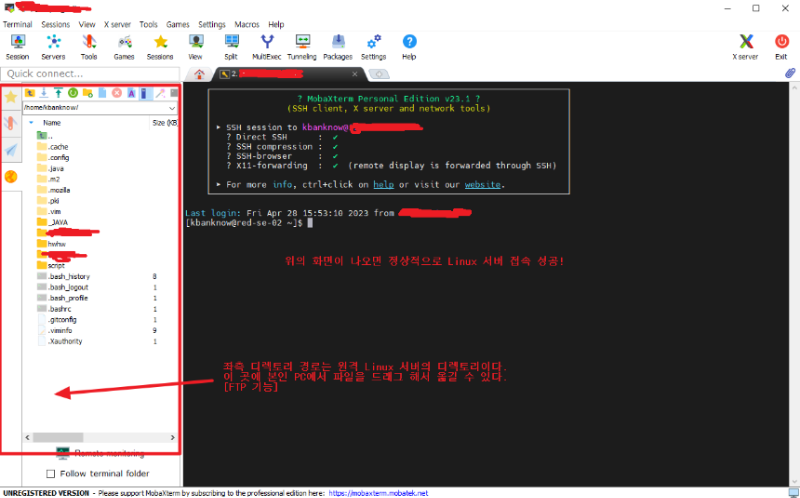The width and height of the screenshot is (800, 498).
Task: Create new file in SFTP browser
Action: point(102,93)
